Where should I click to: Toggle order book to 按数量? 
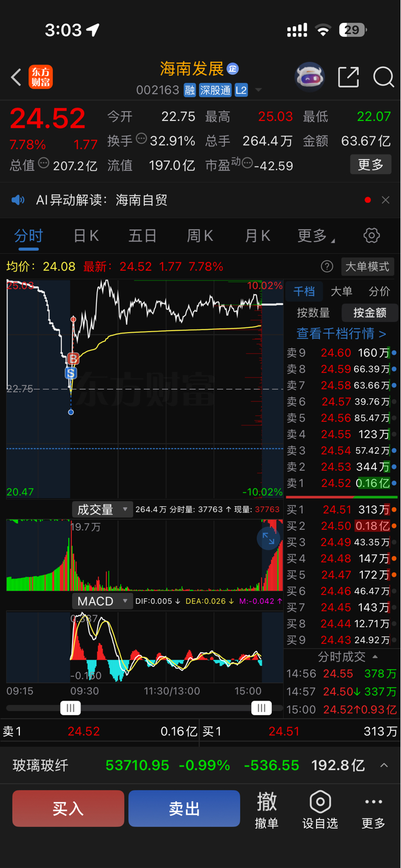tap(313, 313)
